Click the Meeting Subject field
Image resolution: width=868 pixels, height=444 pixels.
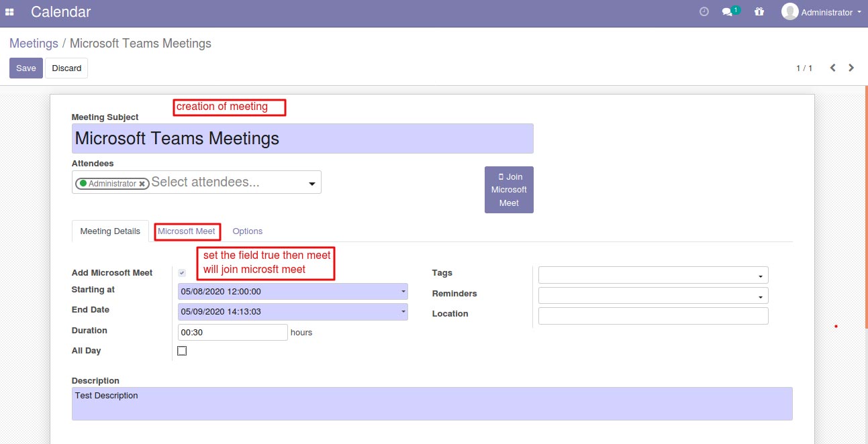click(302, 138)
